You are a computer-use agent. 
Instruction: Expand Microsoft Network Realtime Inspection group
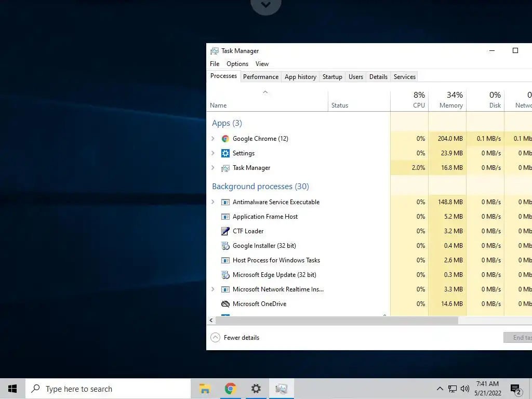coord(212,289)
